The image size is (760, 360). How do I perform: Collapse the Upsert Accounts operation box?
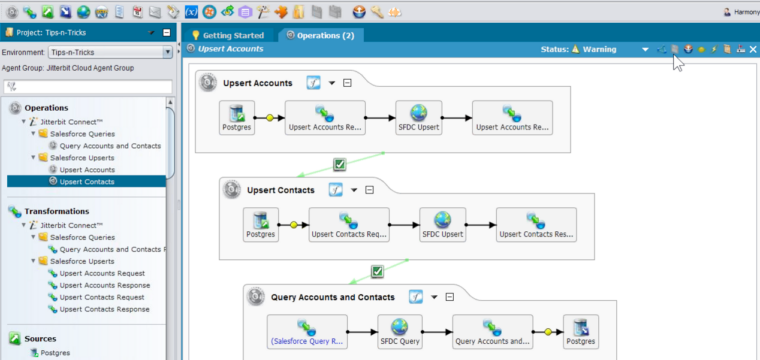[x=347, y=83]
